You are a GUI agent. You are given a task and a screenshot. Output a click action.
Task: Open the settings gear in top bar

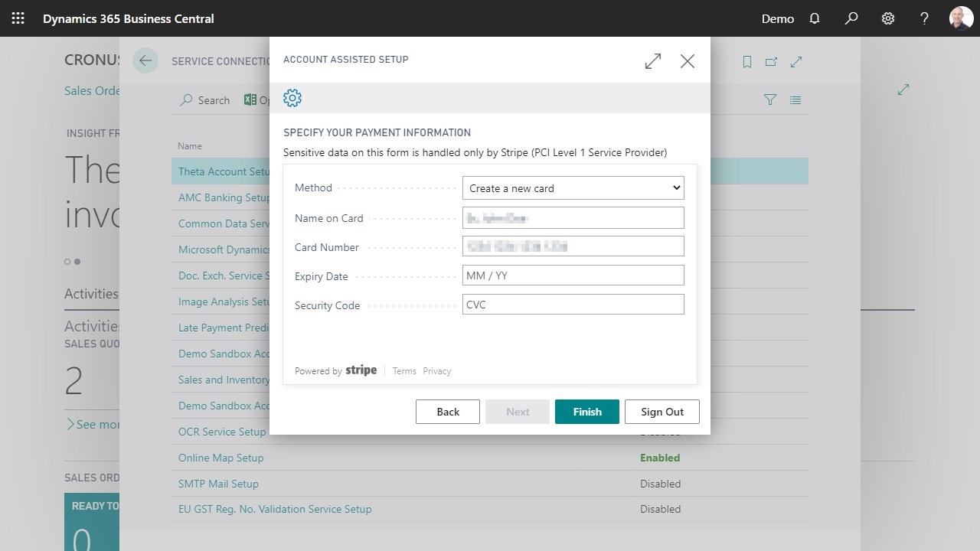[x=888, y=18]
